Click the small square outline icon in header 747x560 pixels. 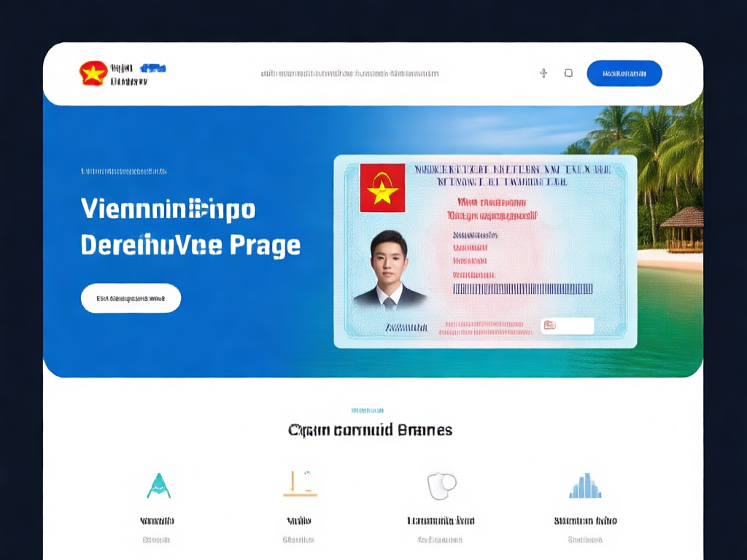[x=568, y=73]
